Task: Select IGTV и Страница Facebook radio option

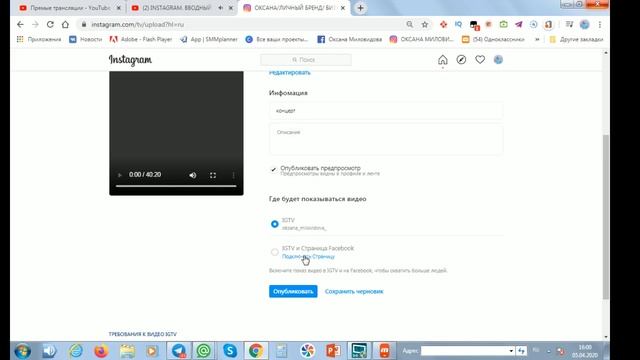Action: 275,252
